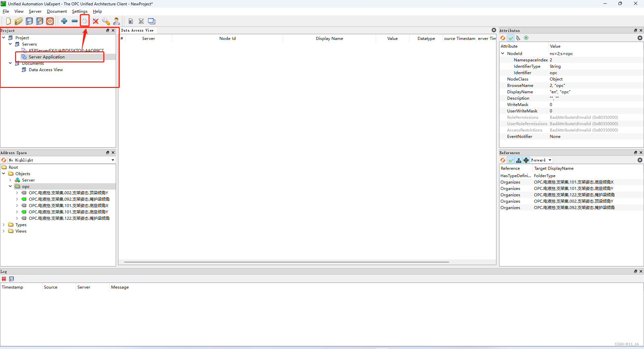Select the Data Access View tab
This screenshot has height=349, width=644.
point(138,30)
